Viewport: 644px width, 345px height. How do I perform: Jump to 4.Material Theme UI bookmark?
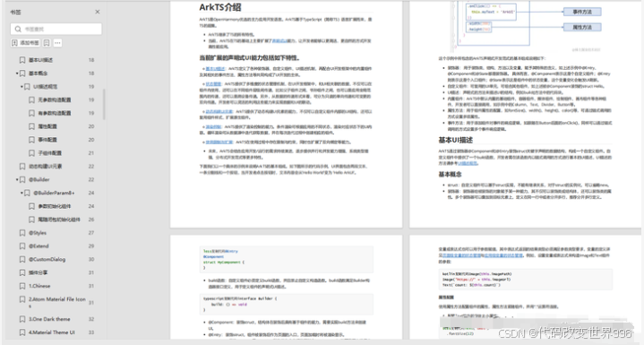tap(52, 332)
